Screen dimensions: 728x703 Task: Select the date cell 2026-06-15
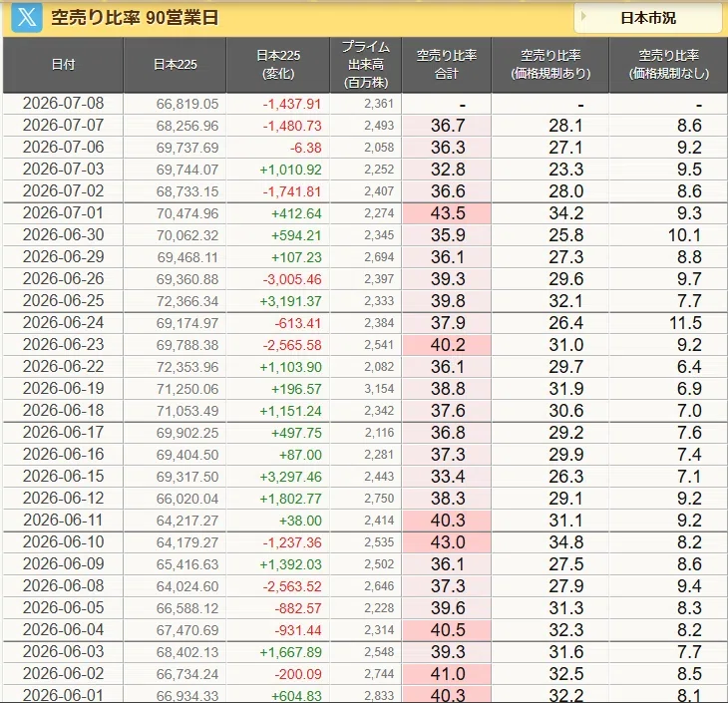pos(63,476)
